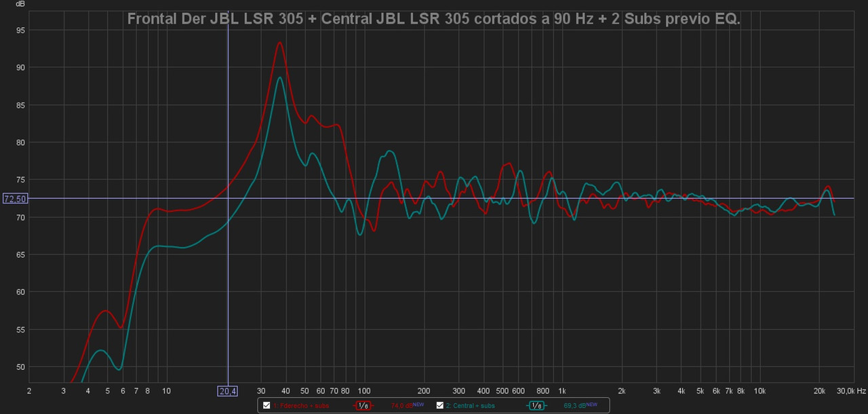Click the 1k frequency axis label
Viewport: 868px width, 414px height.
pyautogui.click(x=562, y=391)
